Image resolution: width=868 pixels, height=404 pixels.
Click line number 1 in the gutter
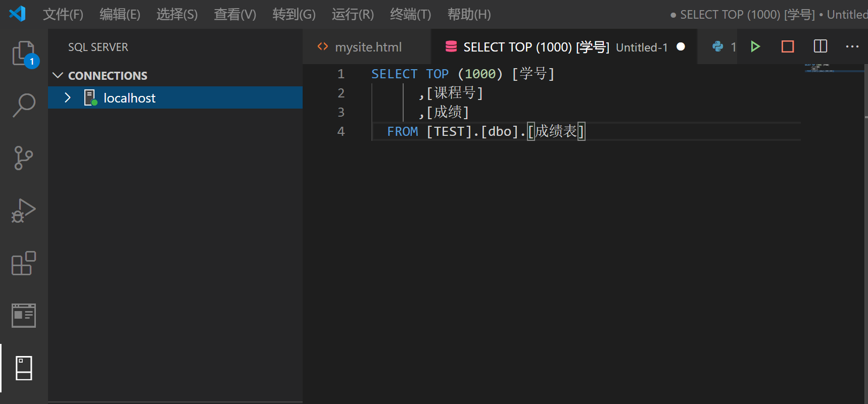click(341, 74)
